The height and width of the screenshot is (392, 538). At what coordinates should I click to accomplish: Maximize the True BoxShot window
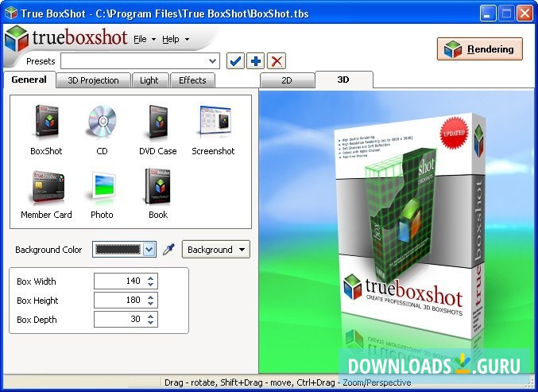506,14
